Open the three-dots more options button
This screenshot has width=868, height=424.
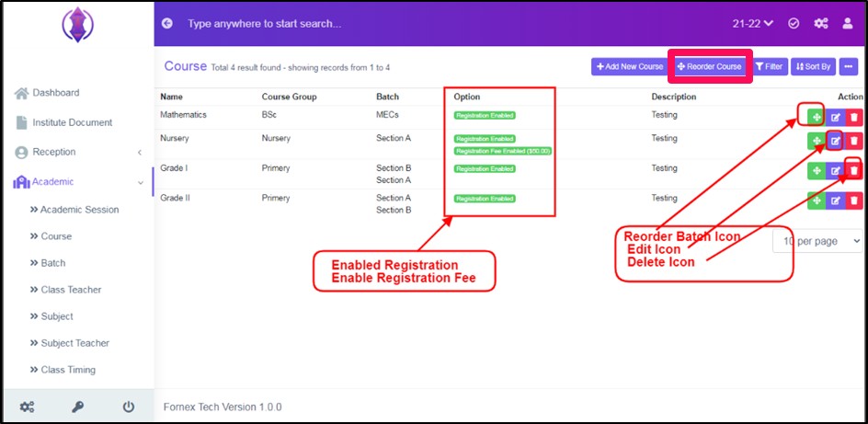[x=849, y=66]
